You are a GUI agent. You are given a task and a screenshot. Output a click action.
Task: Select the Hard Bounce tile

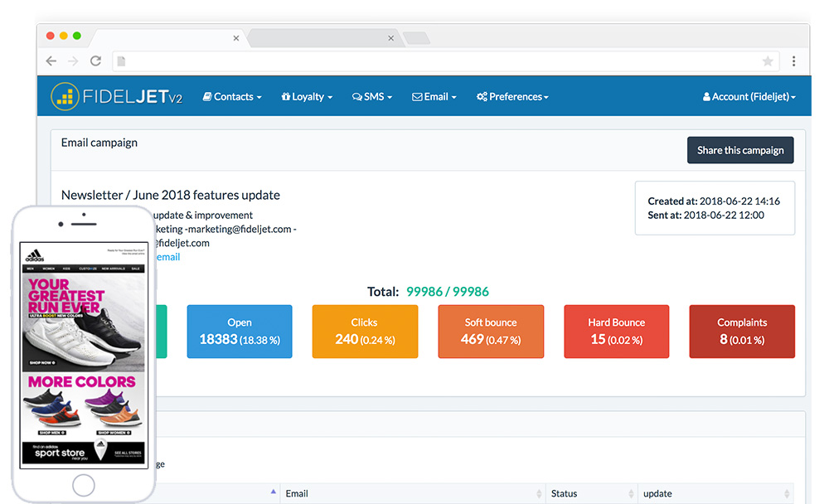click(x=617, y=332)
